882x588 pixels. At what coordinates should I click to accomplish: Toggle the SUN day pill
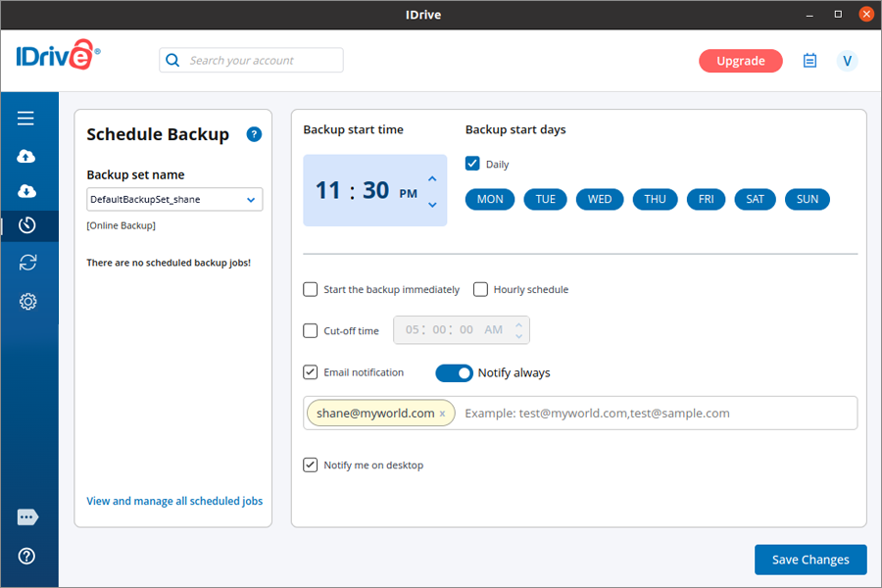click(x=807, y=199)
